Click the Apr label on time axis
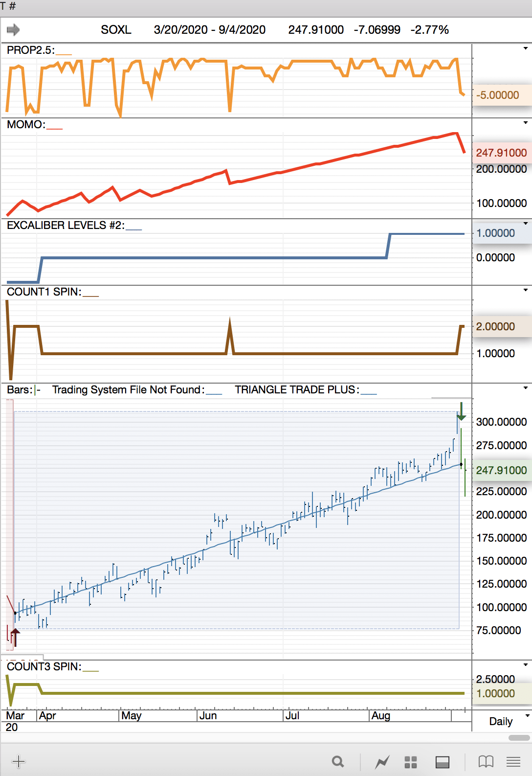The height and width of the screenshot is (776, 532). (47, 715)
